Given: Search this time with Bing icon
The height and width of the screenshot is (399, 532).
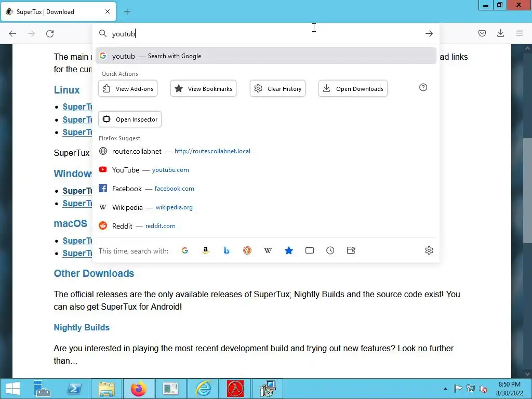Looking at the screenshot, I should tap(227, 250).
